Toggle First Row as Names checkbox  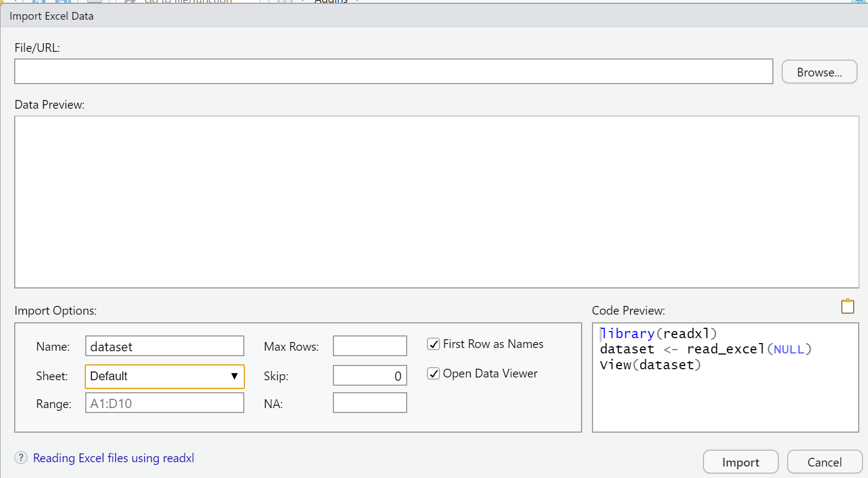(x=433, y=344)
